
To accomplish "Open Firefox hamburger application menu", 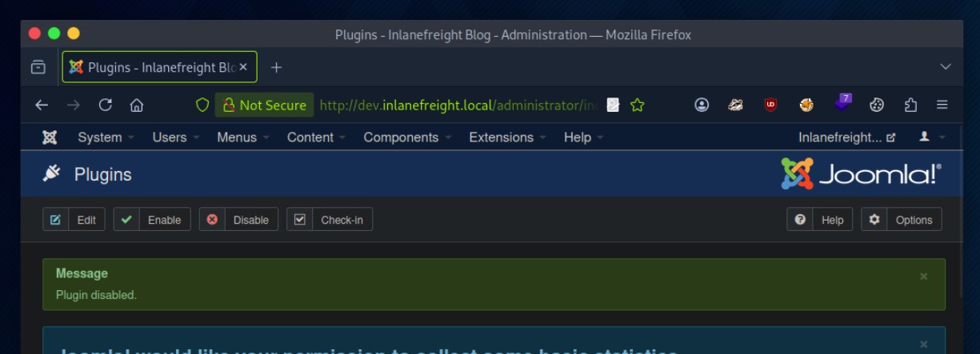I will (x=942, y=105).
